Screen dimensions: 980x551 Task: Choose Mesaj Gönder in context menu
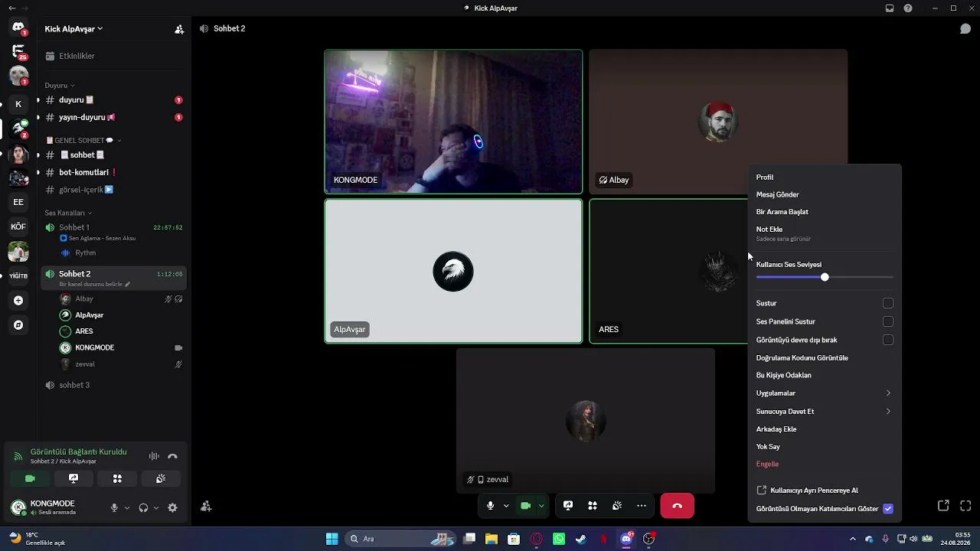click(x=825, y=195)
